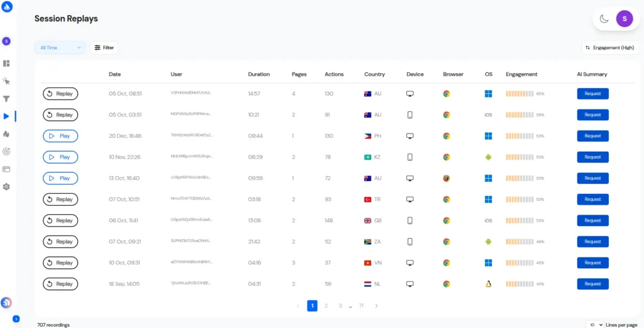
Task: Open the billing card icon
Action: point(6,169)
